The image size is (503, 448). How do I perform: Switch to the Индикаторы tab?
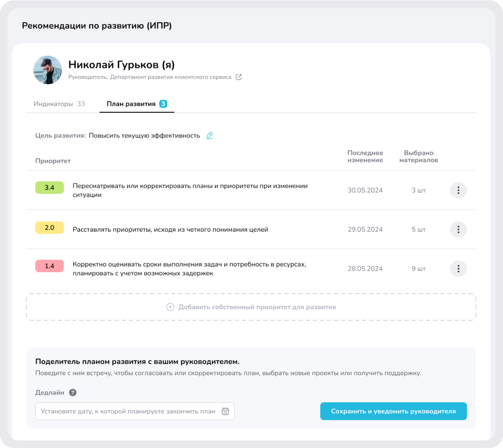tap(59, 104)
